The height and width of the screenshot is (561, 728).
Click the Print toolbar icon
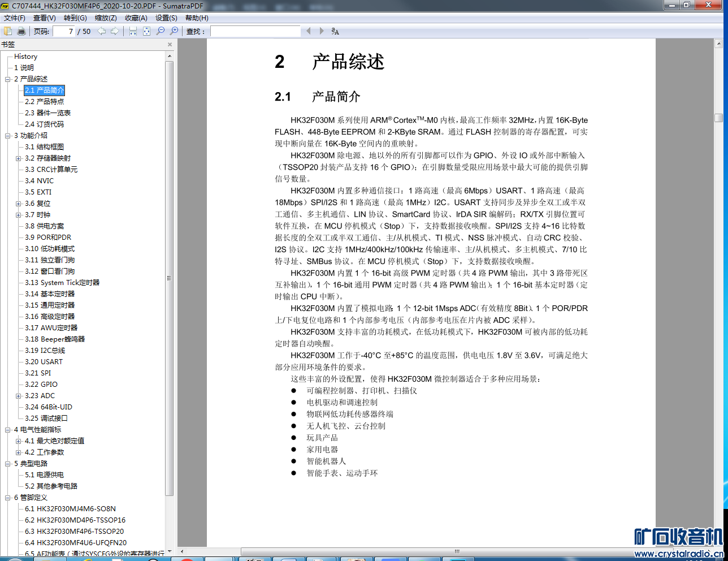tap(21, 31)
